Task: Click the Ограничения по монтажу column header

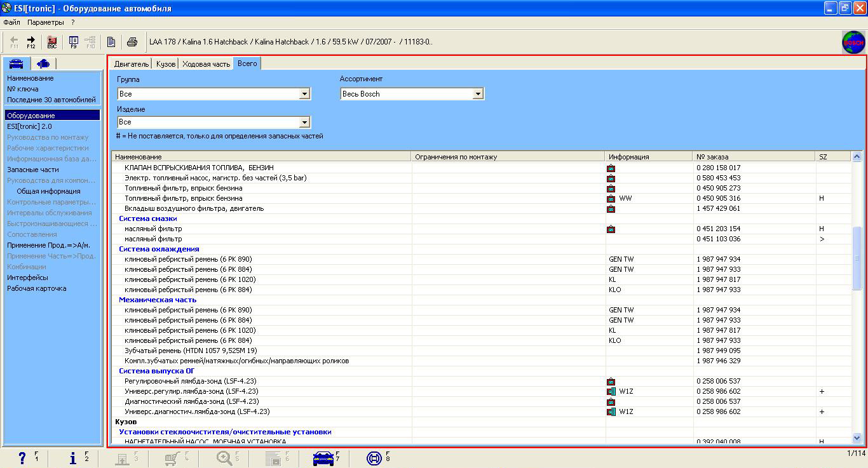Action: coord(508,157)
